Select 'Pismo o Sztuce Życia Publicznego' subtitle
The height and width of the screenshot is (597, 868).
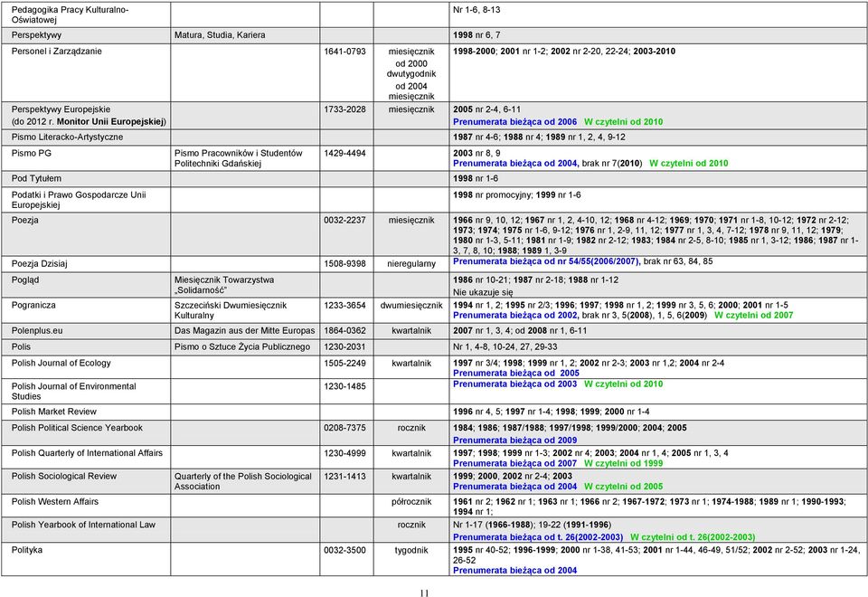242,347
